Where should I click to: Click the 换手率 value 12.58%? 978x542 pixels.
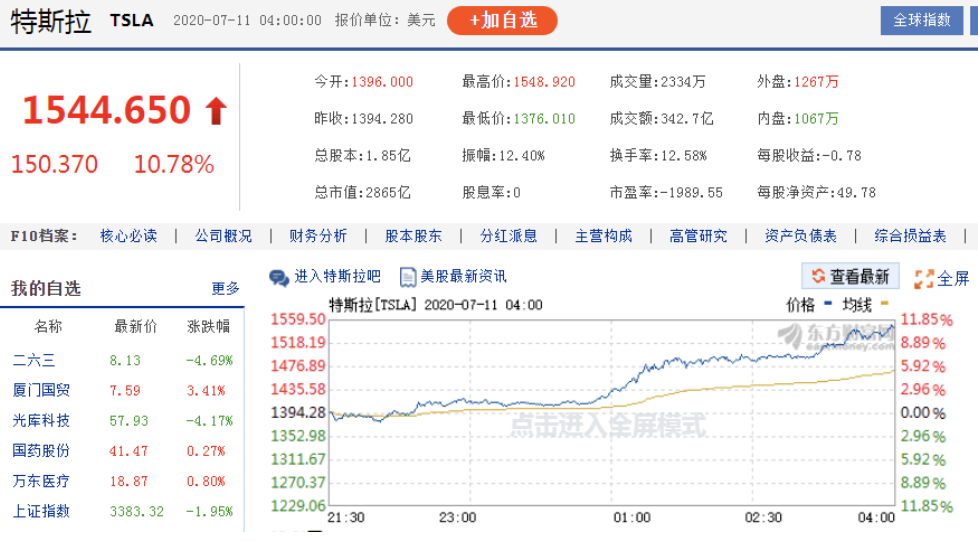pos(684,156)
